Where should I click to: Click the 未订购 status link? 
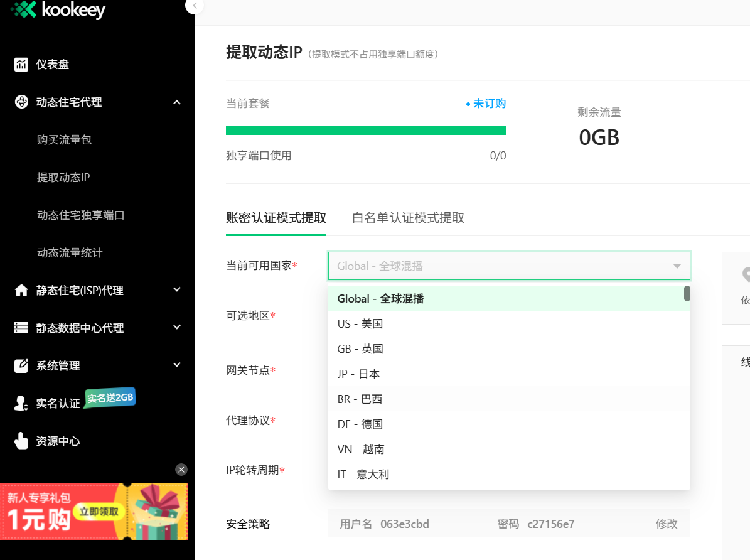click(x=486, y=104)
